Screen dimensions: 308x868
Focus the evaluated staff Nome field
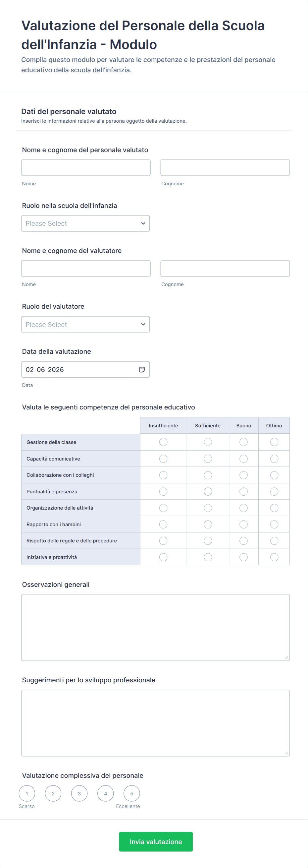(86, 168)
